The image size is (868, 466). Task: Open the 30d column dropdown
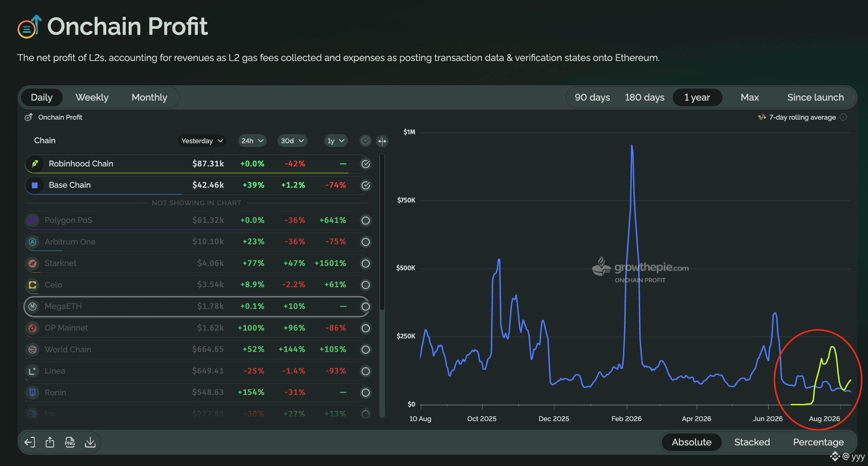pos(292,141)
